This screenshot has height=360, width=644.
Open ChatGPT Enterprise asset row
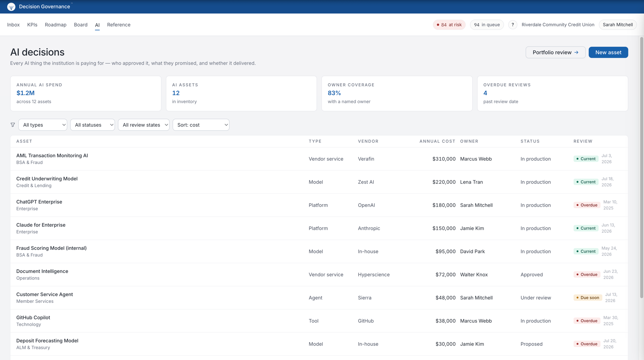319,205
